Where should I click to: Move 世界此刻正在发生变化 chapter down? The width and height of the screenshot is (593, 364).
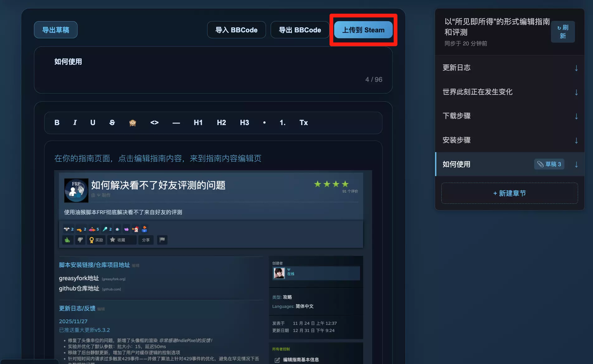pyautogui.click(x=576, y=92)
